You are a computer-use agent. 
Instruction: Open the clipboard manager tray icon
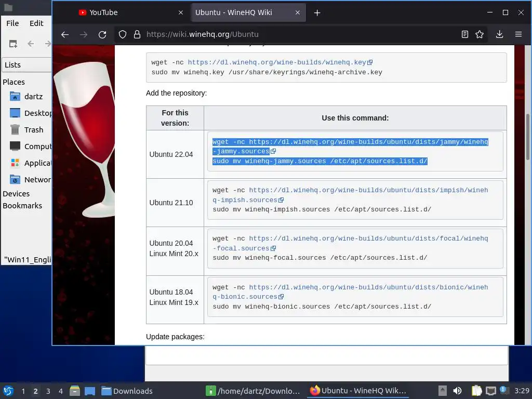476,391
